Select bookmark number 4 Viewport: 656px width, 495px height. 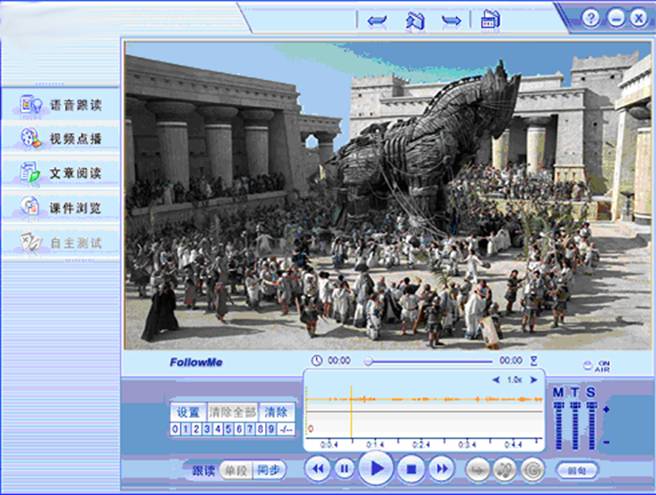[x=218, y=429]
